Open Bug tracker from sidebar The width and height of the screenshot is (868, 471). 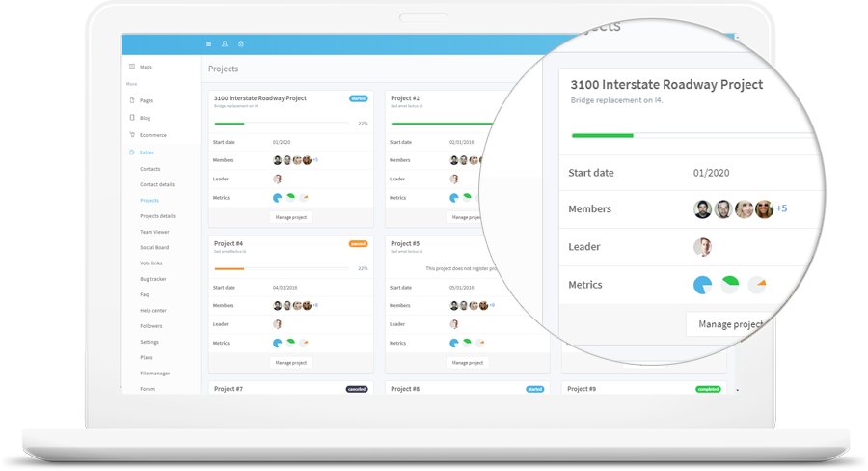click(x=153, y=279)
